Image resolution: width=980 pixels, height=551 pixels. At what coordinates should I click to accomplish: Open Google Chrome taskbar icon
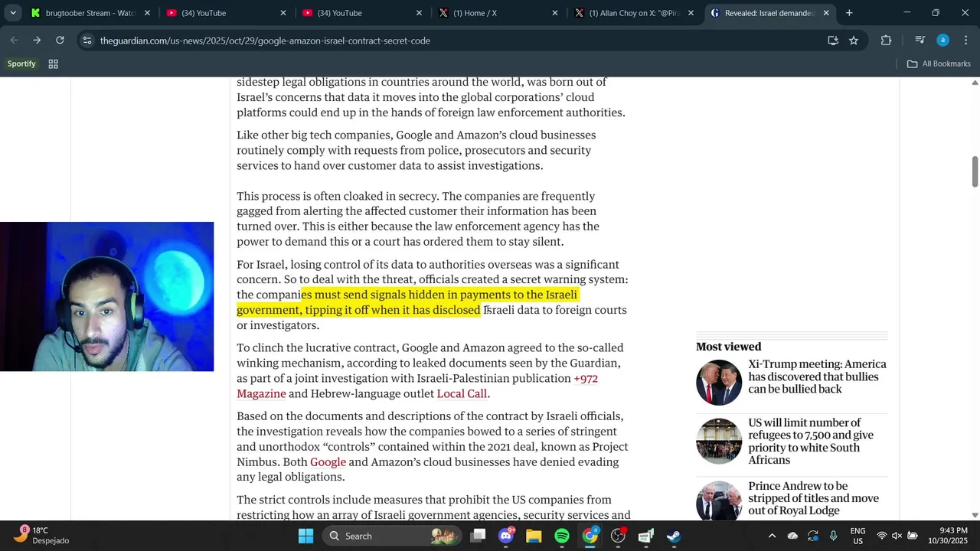[590, 536]
